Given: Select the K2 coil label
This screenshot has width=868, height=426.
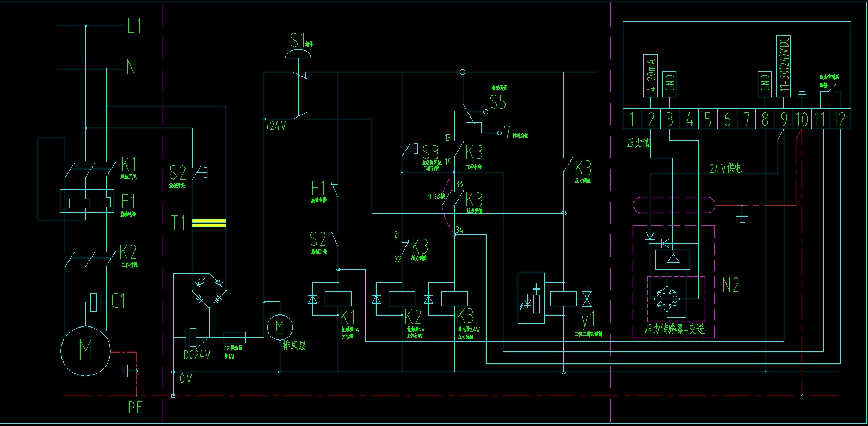Looking at the screenshot, I should (x=413, y=317).
